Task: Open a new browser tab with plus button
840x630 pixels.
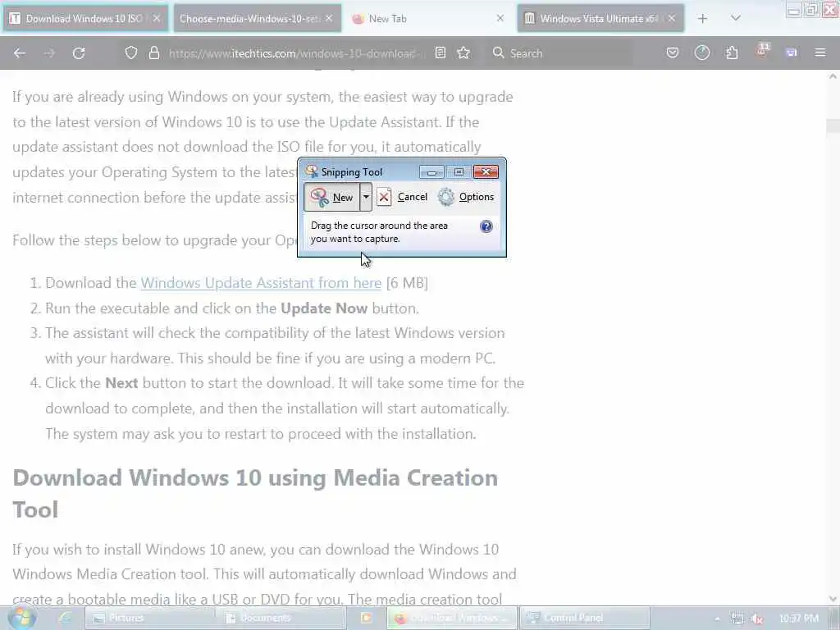Action: pos(702,19)
